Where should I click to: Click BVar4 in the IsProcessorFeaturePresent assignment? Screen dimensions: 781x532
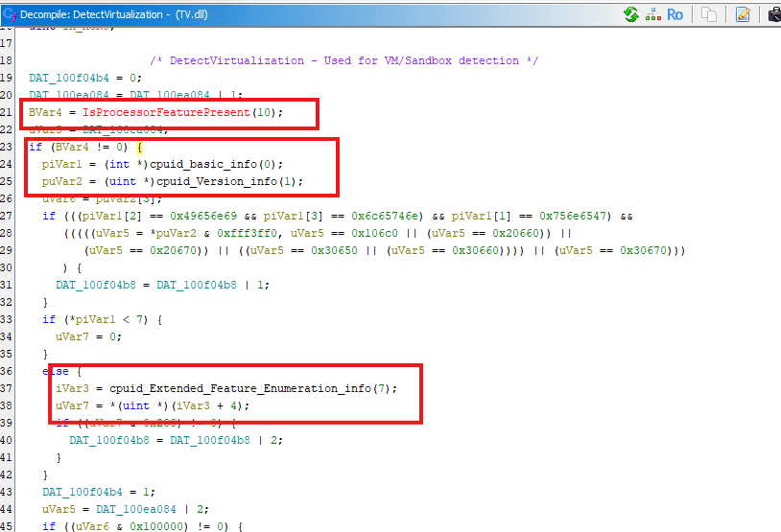[45, 112]
